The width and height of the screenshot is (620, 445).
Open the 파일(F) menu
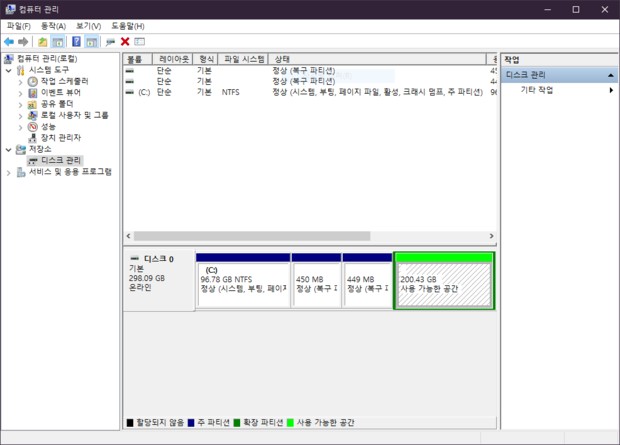coord(19,26)
